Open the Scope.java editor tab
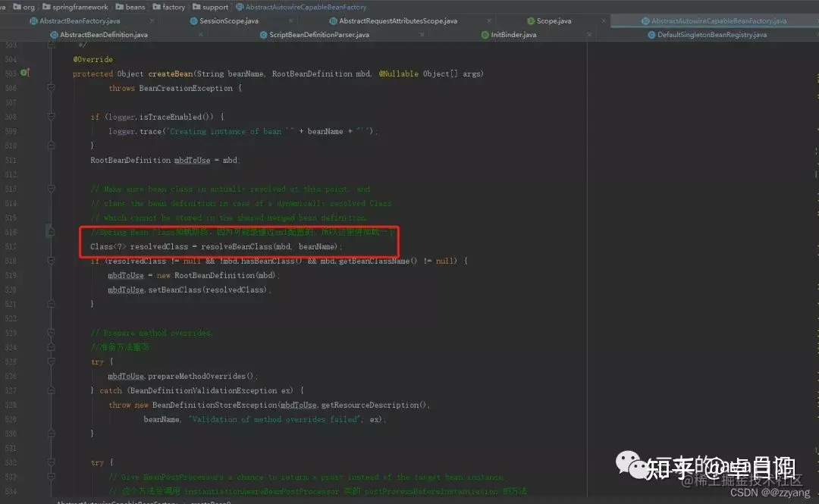Image resolution: width=819 pixels, height=504 pixels. tap(554, 21)
